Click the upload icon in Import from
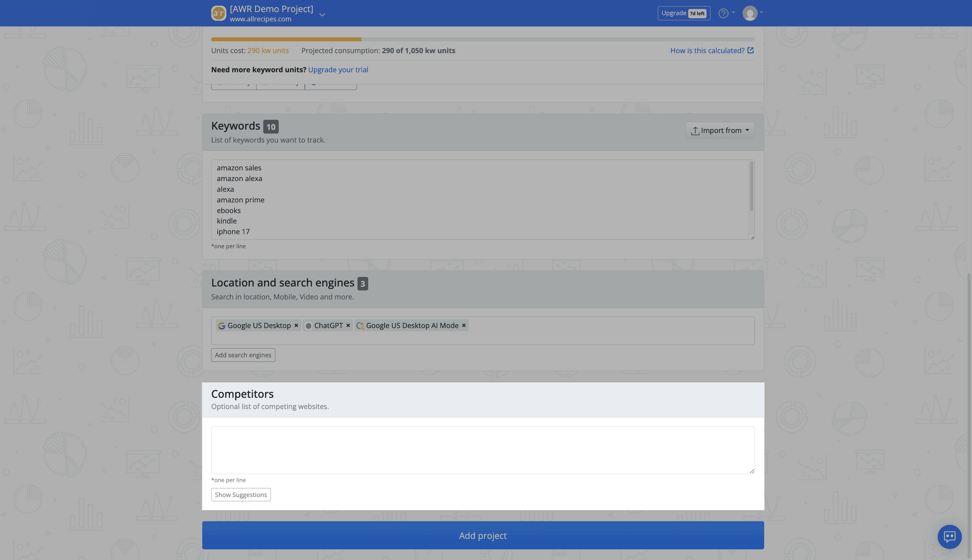This screenshot has height=560, width=972. coord(695,131)
